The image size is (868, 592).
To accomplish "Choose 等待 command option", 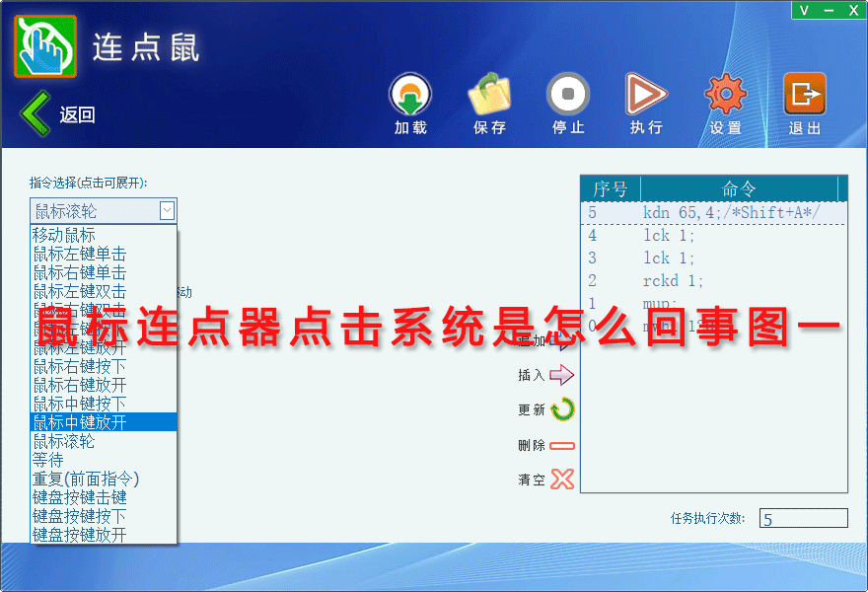I will [x=104, y=460].
